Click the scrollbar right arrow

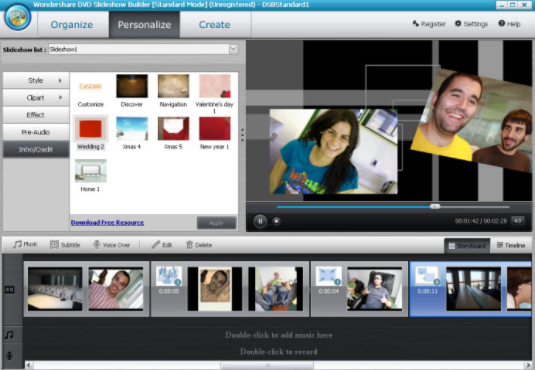click(528, 365)
